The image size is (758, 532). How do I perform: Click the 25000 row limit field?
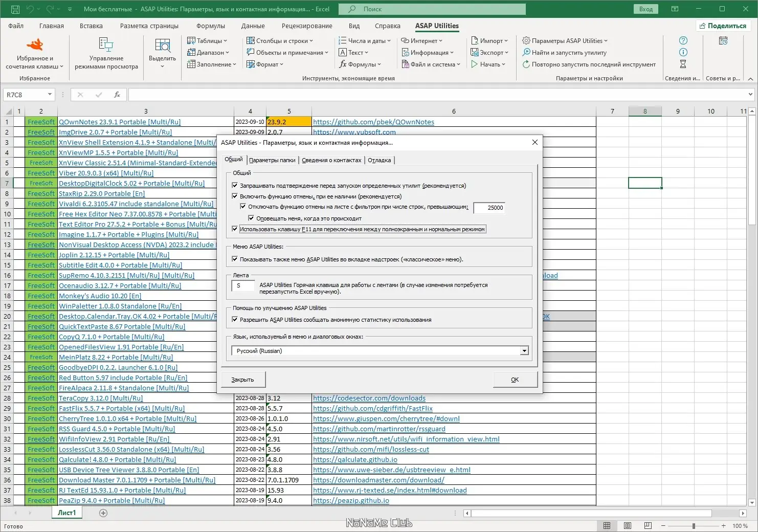pos(489,208)
